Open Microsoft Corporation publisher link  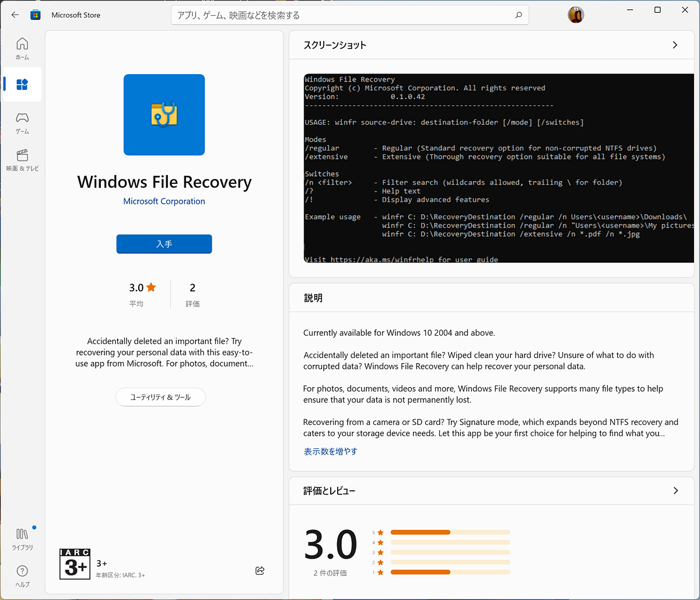(164, 201)
